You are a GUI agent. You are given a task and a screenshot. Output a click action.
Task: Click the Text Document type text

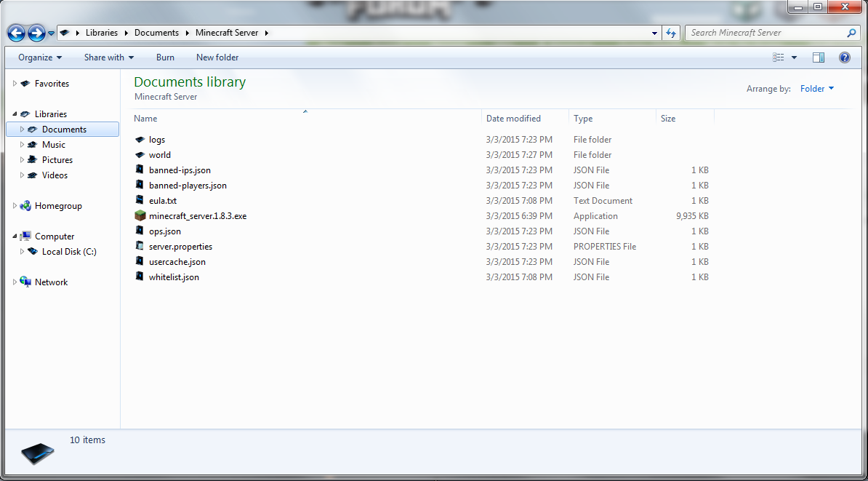point(603,201)
